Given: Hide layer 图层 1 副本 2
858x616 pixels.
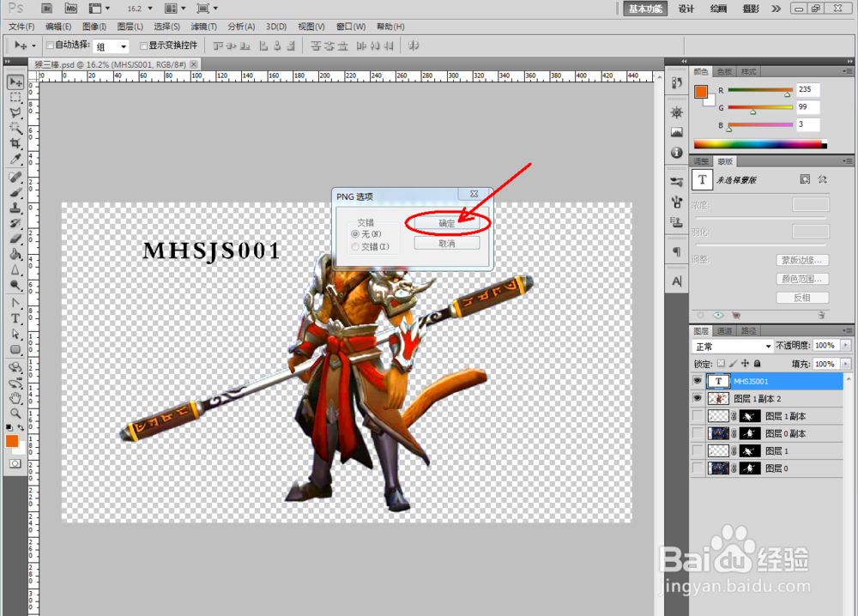Looking at the screenshot, I should pos(697,398).
